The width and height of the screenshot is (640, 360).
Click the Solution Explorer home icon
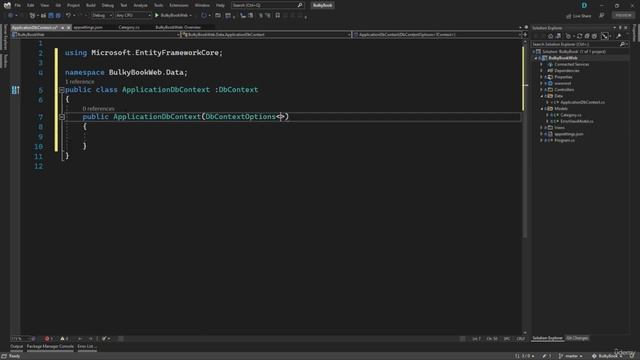click(551, 36)
